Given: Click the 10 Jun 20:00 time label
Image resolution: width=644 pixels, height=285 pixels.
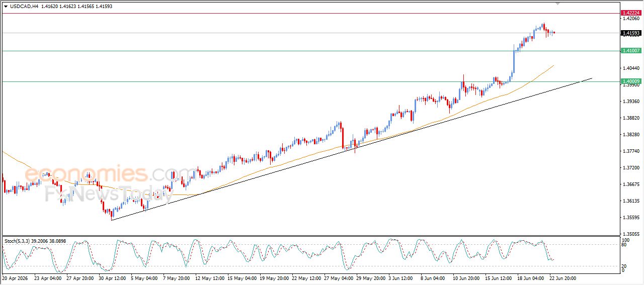Looking at the screenshot, I should pyautogui.click(x=467, y=278).
